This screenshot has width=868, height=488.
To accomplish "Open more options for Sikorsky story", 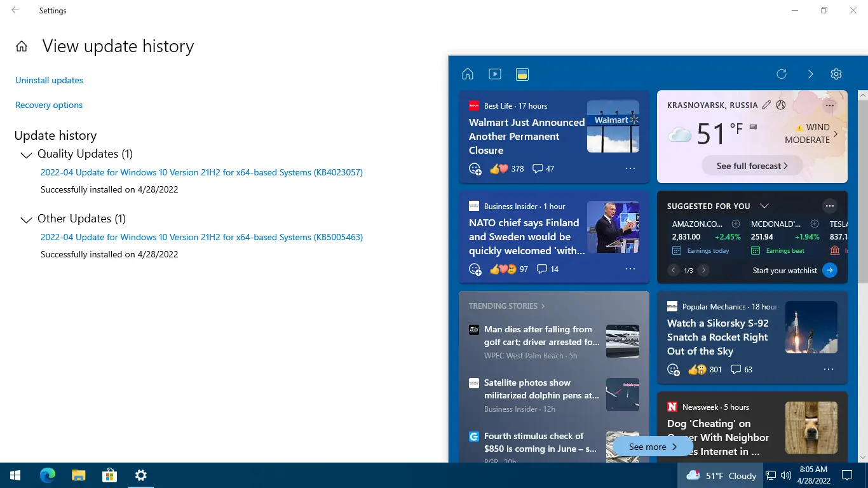I will (x=829, y=369).
